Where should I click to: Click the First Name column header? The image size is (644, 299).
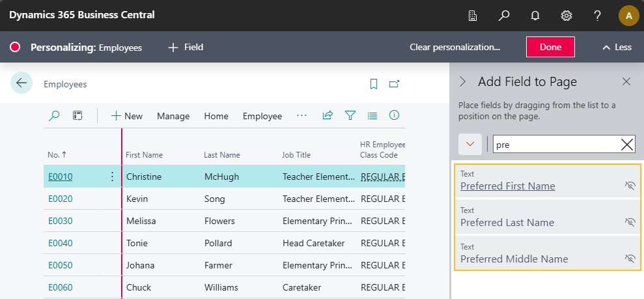pos(144,155)
